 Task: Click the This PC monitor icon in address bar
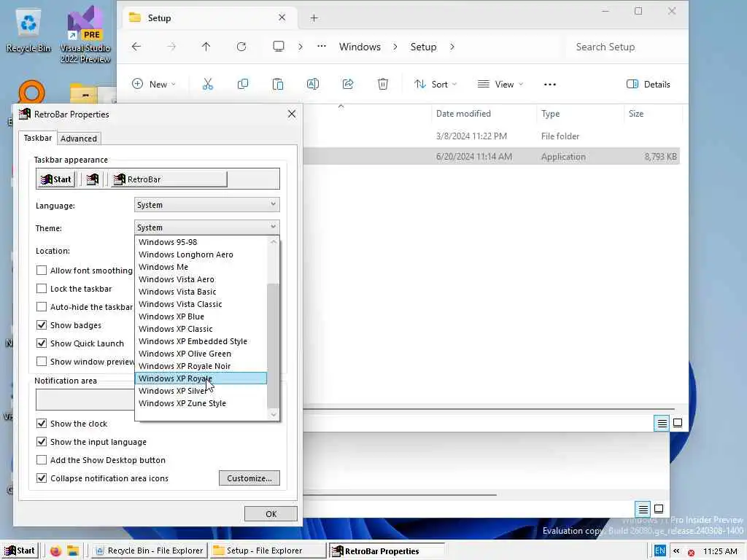(279, 46)
